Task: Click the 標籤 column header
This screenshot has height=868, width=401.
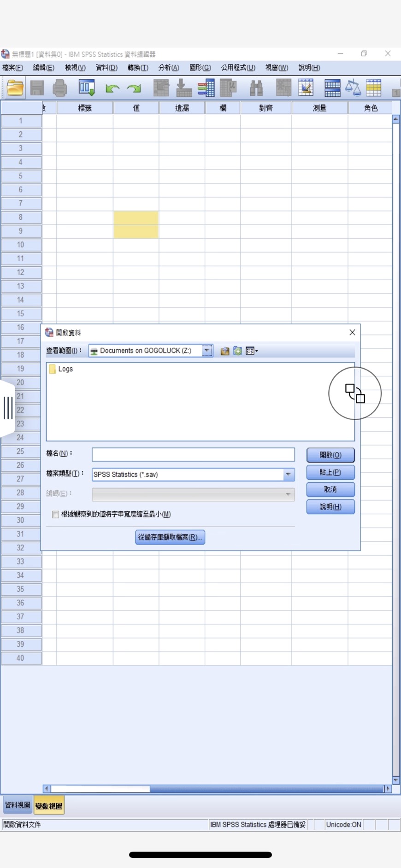Action: 85,108
